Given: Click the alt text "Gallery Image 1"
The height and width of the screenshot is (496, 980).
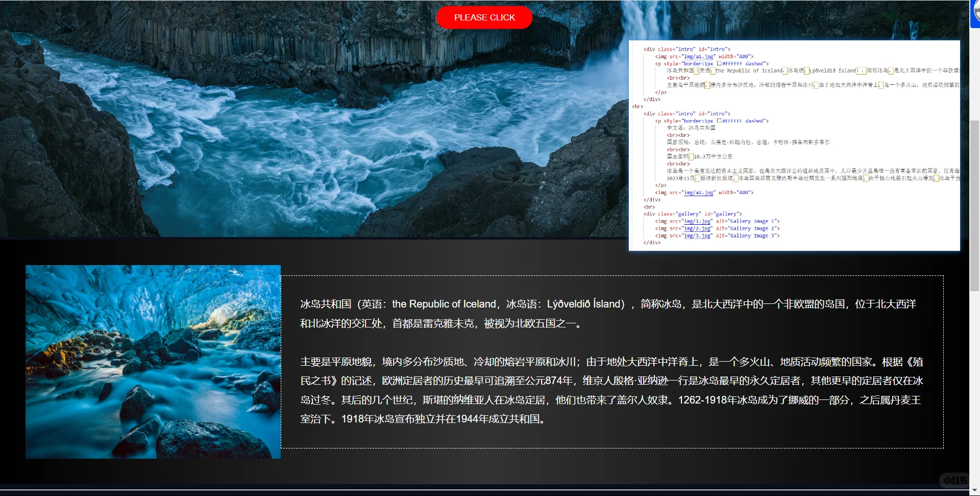Looking at the screenshot, I should click(x=752, y=221).
